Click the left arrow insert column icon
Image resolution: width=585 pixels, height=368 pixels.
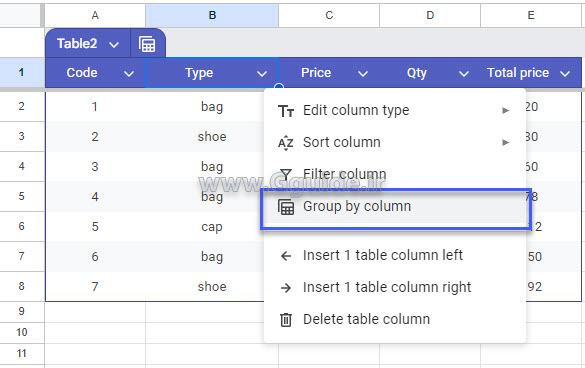click(x=286, y=256)
